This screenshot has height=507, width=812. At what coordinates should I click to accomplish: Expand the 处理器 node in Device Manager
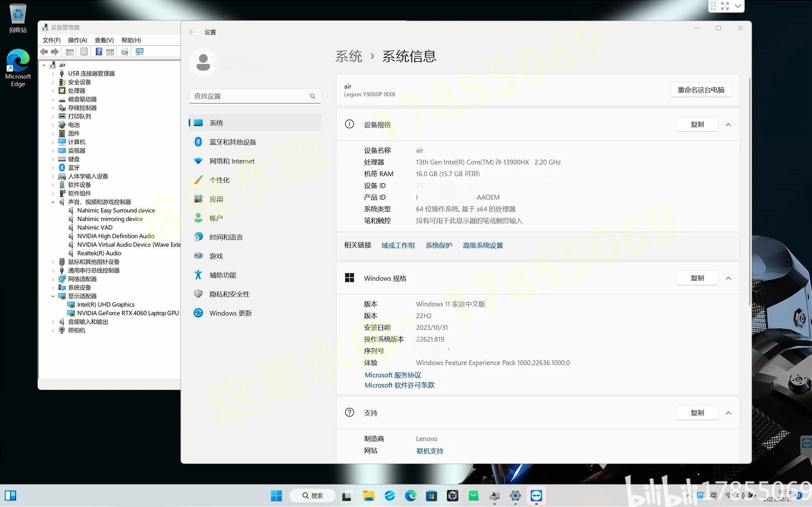coord(53,91)
